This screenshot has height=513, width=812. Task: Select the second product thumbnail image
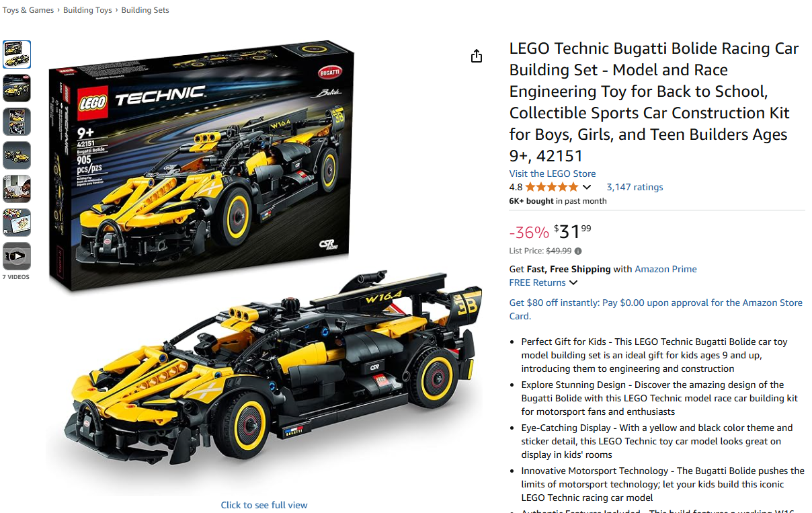coord(17,88)
